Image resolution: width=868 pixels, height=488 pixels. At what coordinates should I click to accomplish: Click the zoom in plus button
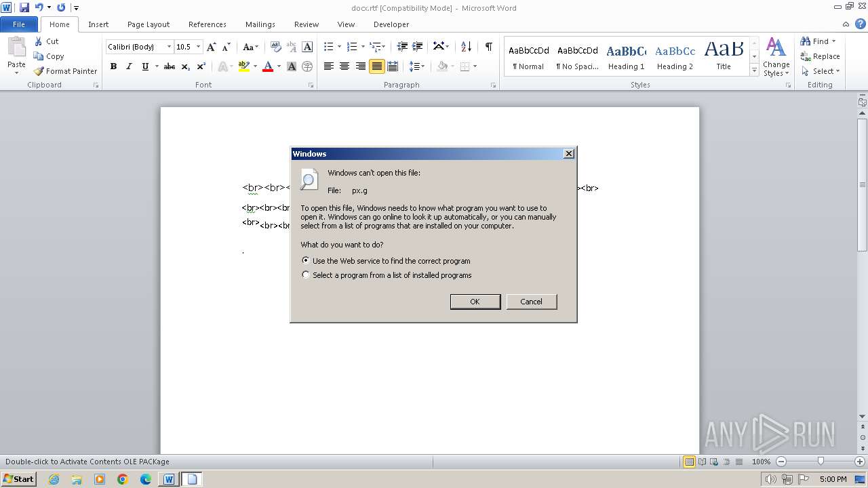[859, 462]
